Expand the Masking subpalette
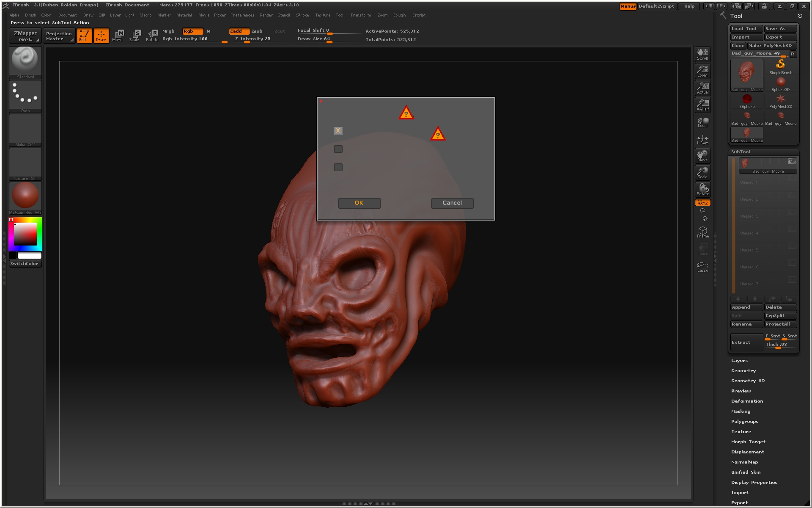Image resolution: width=812 pixels, height=508 pixels. pos(741,411)
